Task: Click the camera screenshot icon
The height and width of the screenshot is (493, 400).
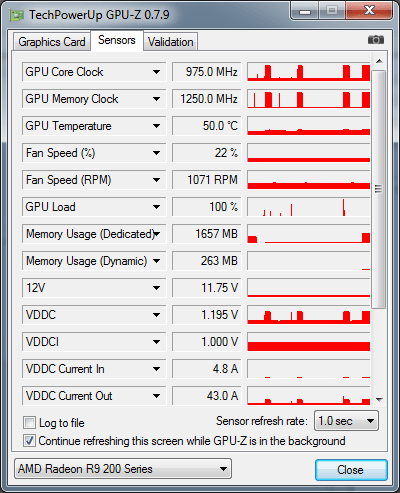Action: (376, 40)
